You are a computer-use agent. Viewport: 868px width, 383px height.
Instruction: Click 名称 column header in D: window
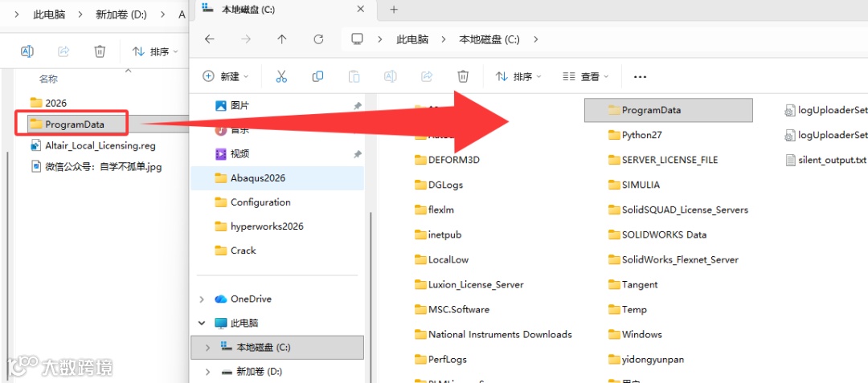pyautogui.click(x=48, y=79)
